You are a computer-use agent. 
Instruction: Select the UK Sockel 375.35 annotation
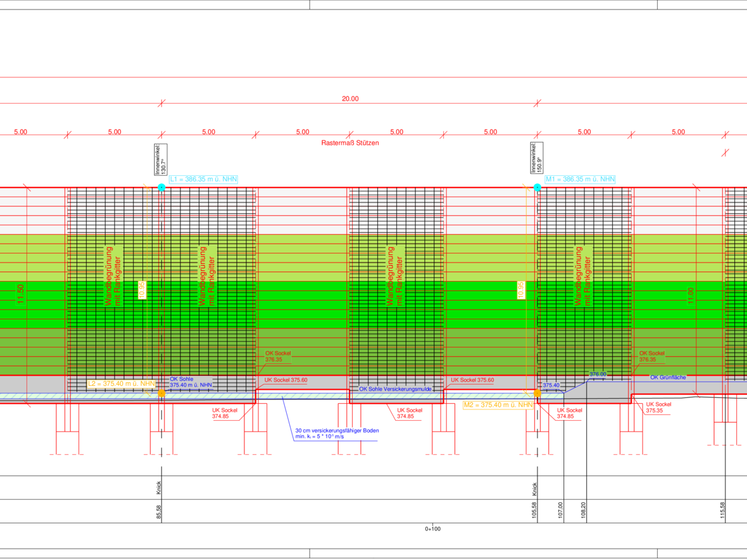[x=658, y=408]
